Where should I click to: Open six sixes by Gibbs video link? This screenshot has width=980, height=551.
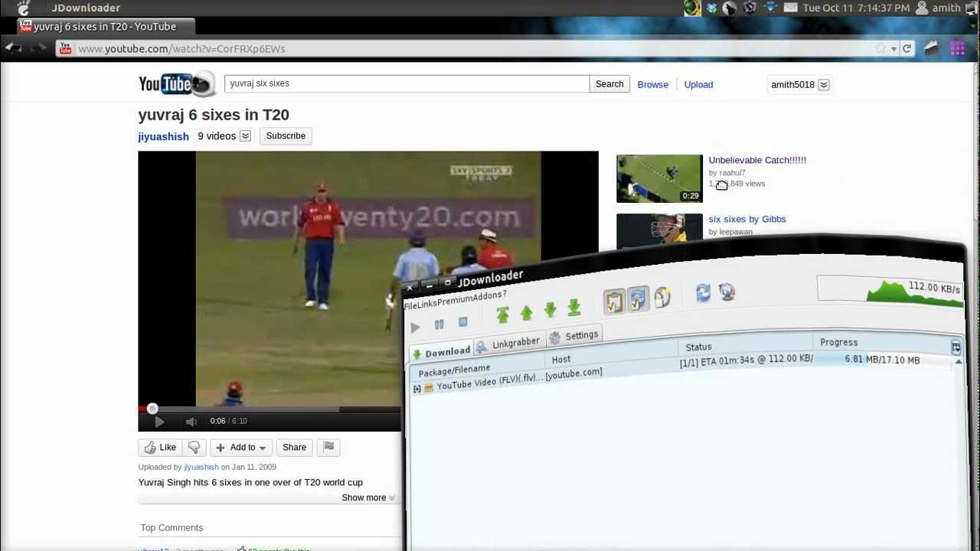pos(747,219)
